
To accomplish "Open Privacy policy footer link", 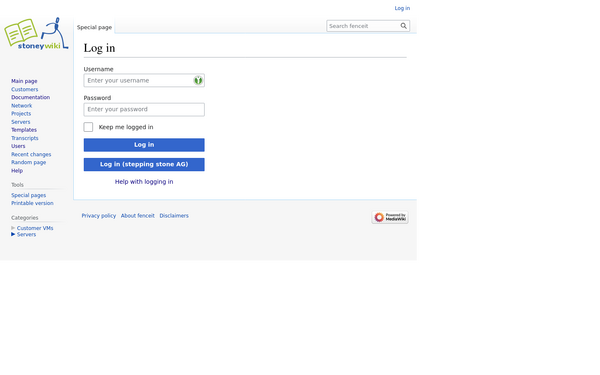I will (99, 216).
